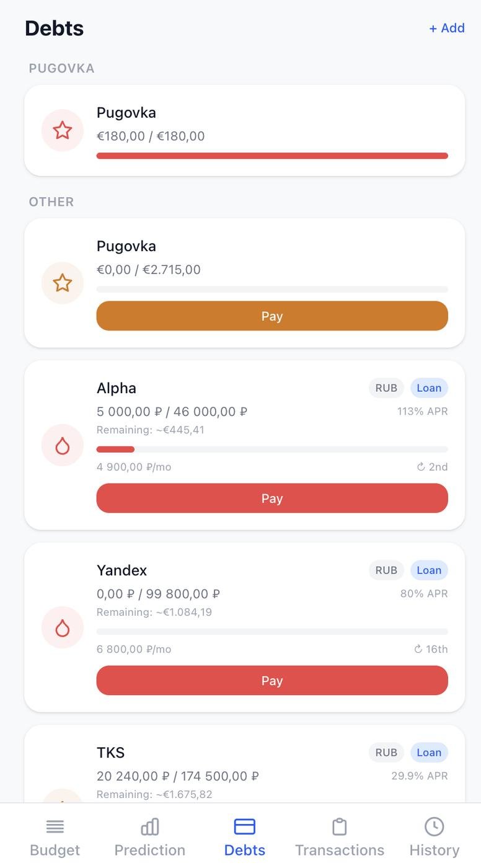
Task: Tap the 16th recurring date on Yandex
Action: [x=431, y=649]
